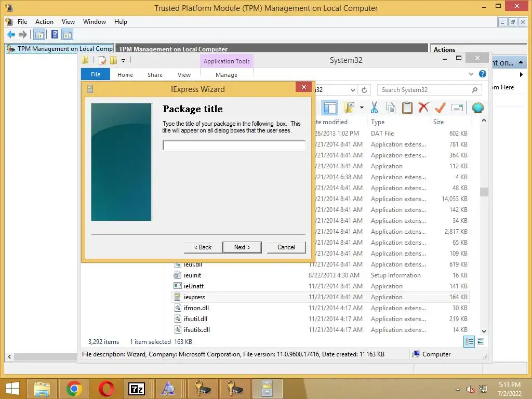
Task: Click the Help question-mark icon in TPM toolbar
Action: [55, 34]
